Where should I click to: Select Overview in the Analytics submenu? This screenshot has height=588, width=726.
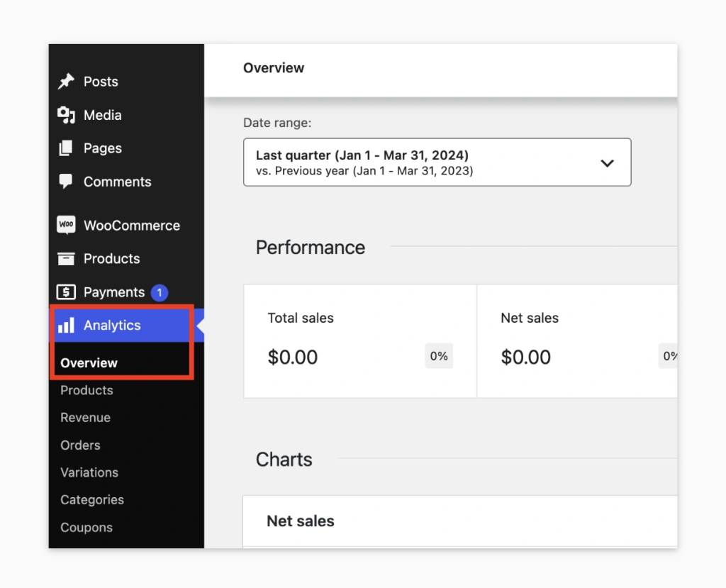pos(88,362)
